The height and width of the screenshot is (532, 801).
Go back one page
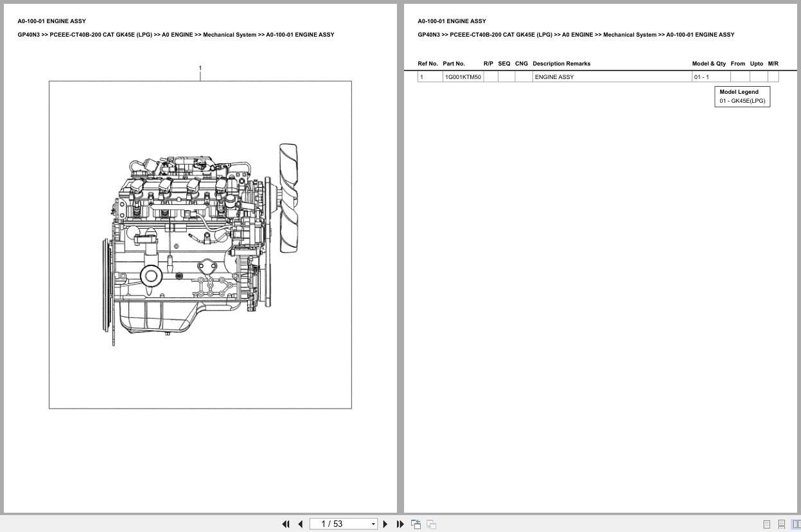click(x=300, y=524)
